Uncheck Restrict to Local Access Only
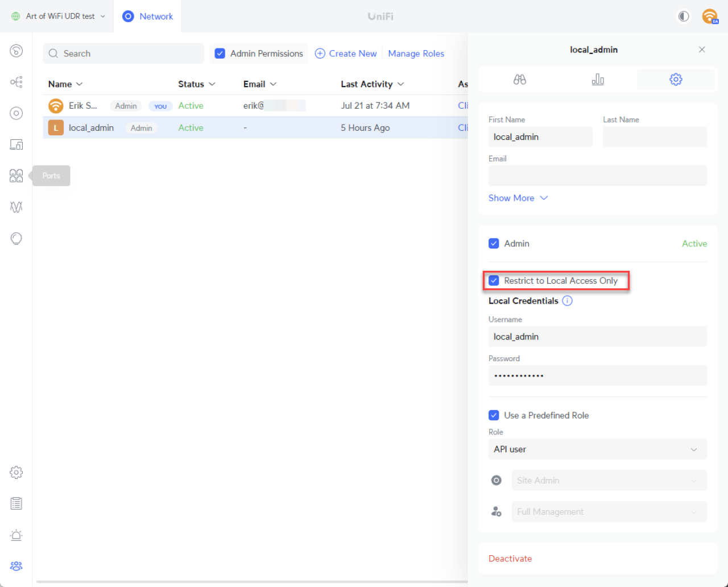 tap(494, 280)
